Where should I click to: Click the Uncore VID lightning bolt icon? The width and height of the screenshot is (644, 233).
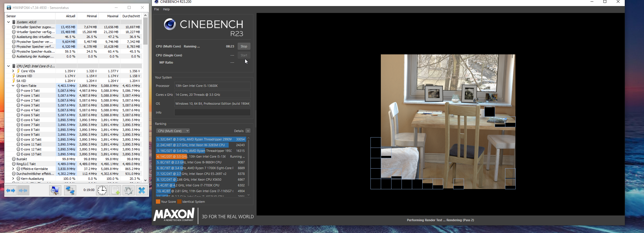(x=14, y=76)
